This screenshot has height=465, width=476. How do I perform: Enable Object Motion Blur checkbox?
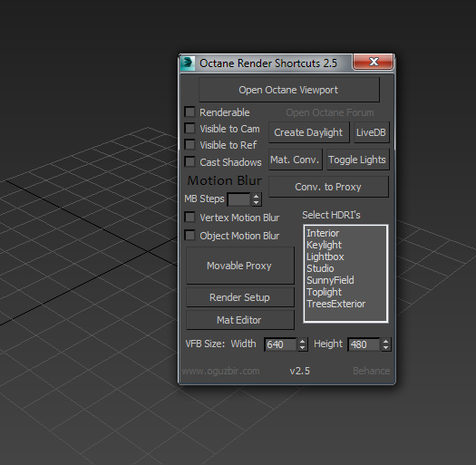click(190, 236)
